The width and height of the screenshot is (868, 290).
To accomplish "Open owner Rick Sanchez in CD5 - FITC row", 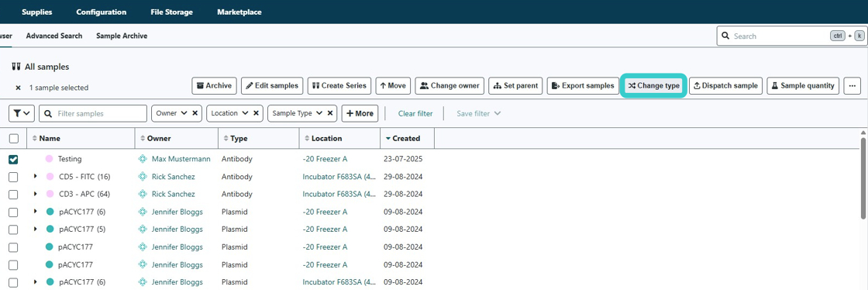I will (174, 177).
